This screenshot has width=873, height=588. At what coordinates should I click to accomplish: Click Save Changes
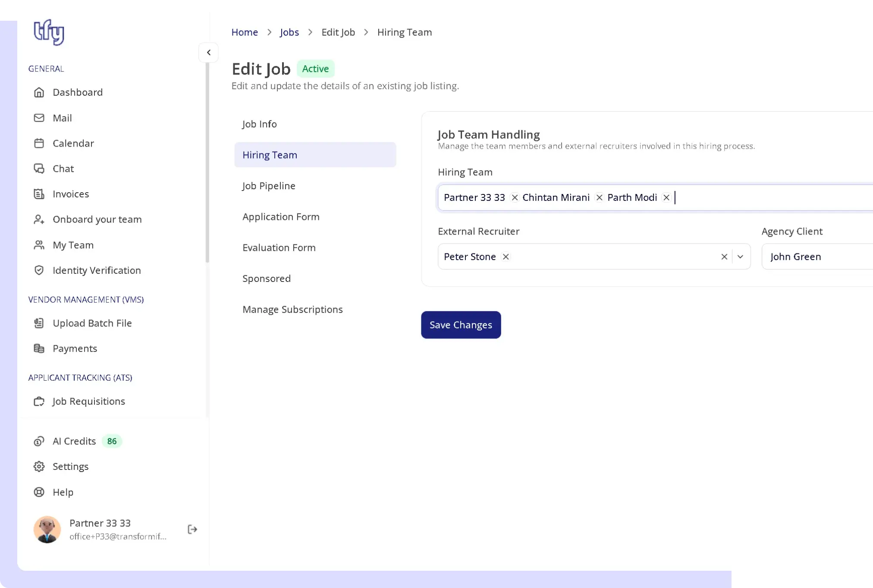click(x=461, y=325)
